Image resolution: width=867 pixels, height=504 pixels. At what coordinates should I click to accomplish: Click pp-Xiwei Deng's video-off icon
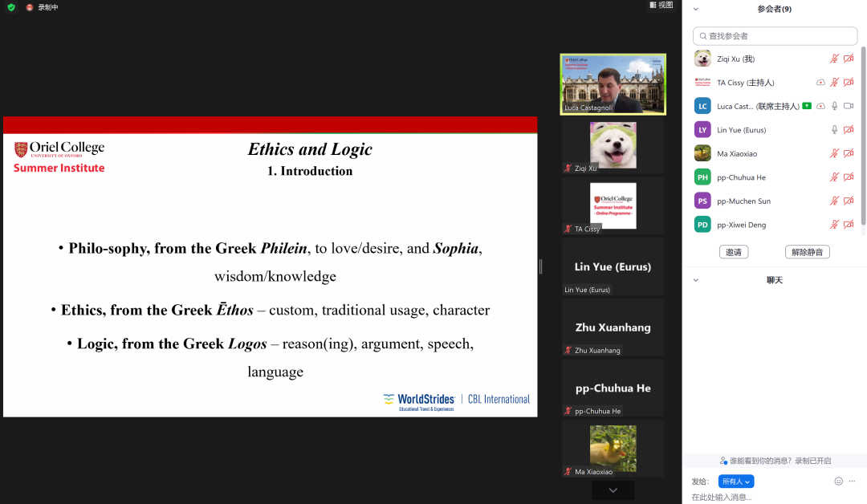click(849, 225)
